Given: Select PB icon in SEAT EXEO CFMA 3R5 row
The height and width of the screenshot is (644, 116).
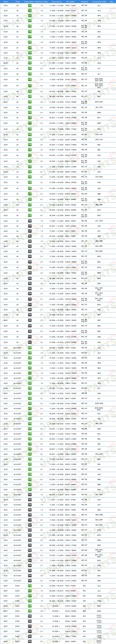Looking at the screenshot, I should [30, 601].
